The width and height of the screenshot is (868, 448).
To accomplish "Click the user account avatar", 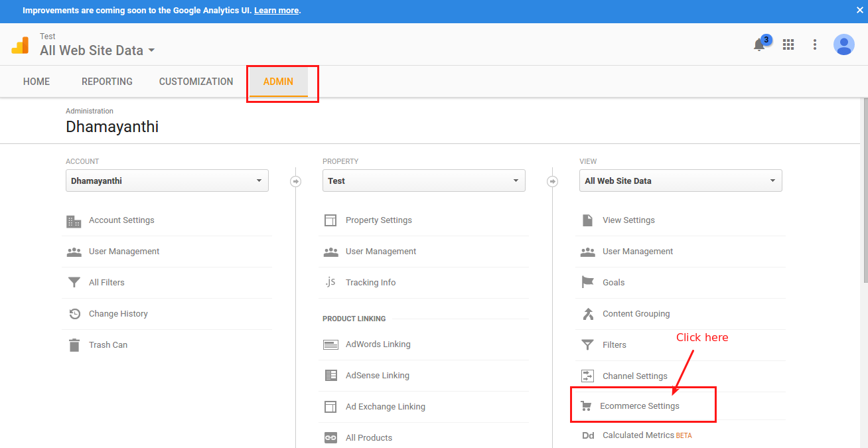I will (844, 44).
